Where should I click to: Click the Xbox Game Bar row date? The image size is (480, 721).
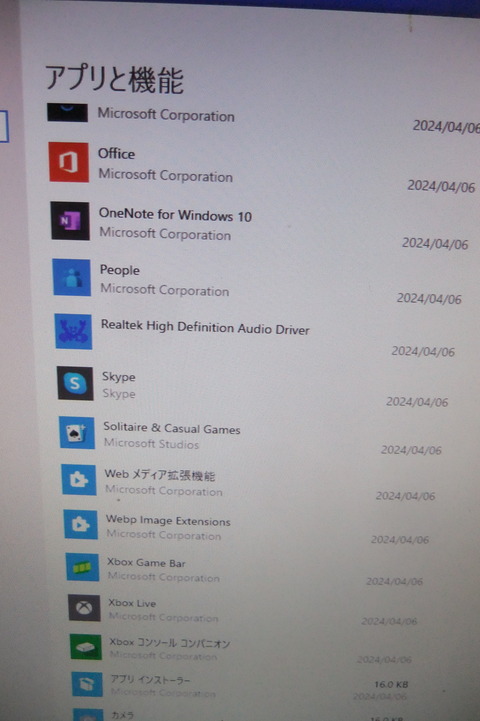click(x=394, y=581)
